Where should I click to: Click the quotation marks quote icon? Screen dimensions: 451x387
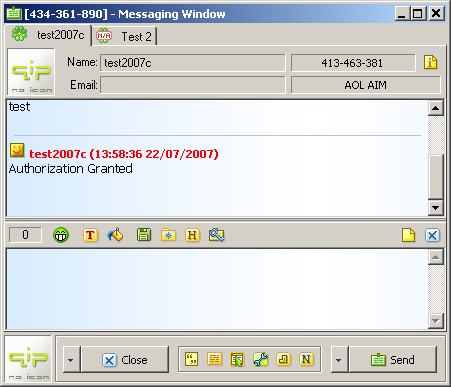[x=191, y=359]
